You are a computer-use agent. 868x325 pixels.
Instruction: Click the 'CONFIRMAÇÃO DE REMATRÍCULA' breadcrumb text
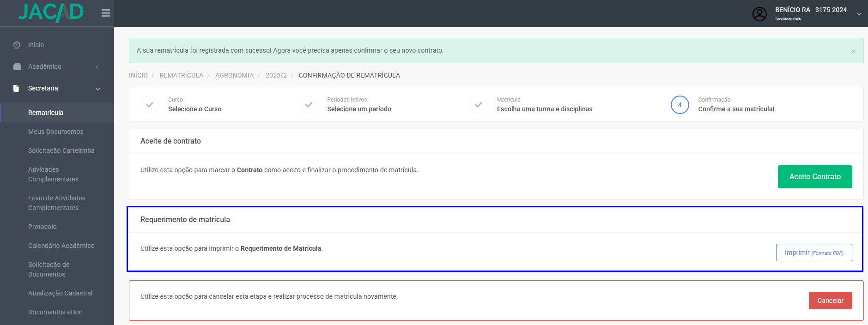(349, 75)
